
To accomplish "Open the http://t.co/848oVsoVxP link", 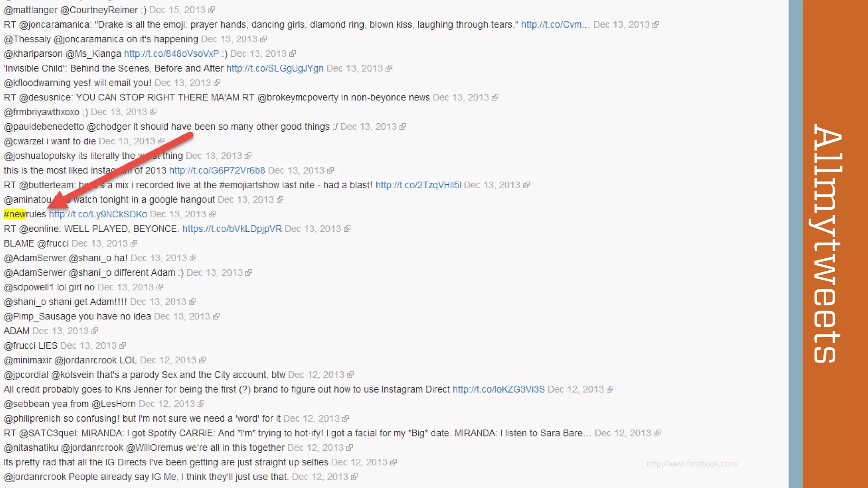I will coord(171,54).
